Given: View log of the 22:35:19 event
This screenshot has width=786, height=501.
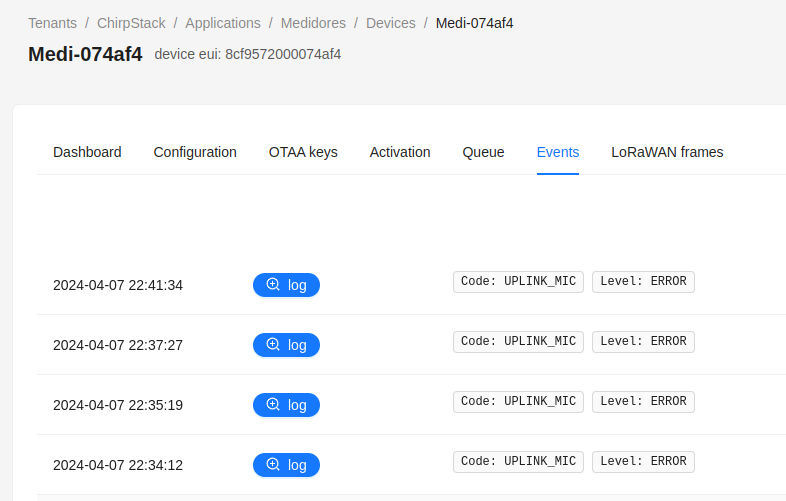Looking at the screenshot, I should click(x=286, y=405).
